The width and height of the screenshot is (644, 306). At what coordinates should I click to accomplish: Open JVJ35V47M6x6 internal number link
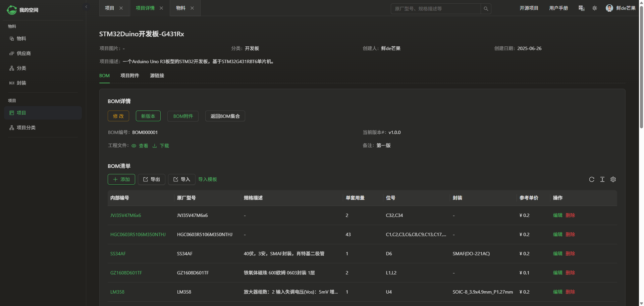coord(126,215)
